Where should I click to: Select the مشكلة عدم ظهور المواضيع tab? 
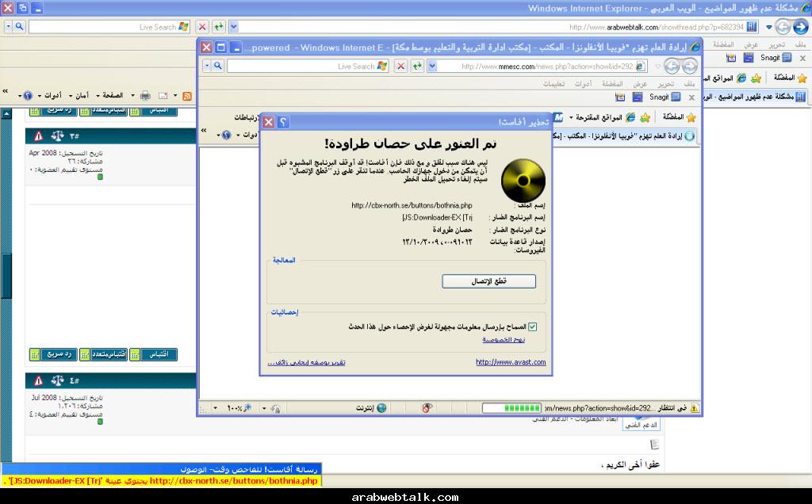(754, 97)
